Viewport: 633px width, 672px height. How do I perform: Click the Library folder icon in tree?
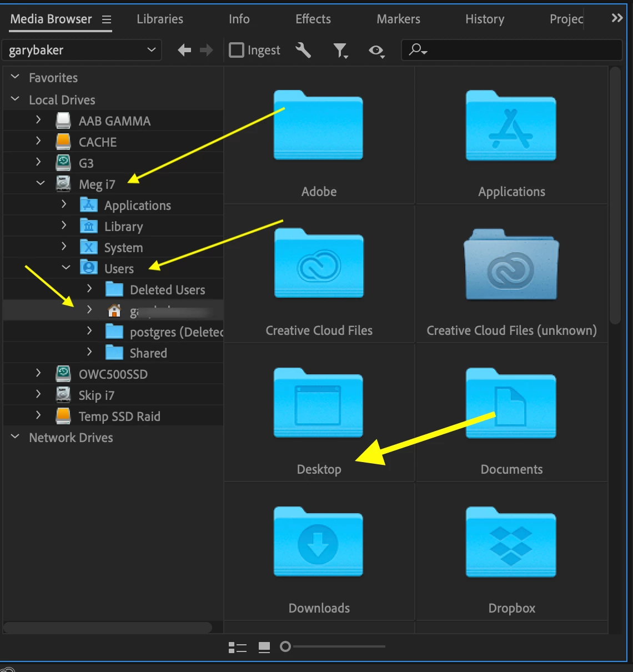pos(89,226)
